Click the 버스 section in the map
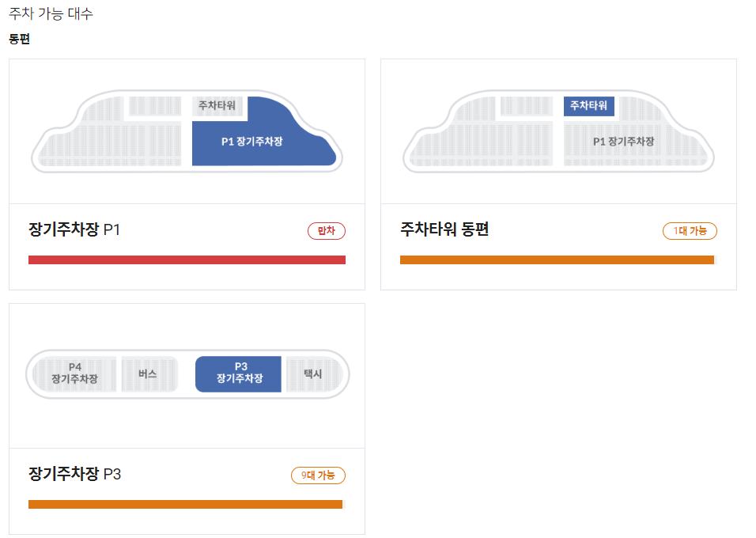 149,374
